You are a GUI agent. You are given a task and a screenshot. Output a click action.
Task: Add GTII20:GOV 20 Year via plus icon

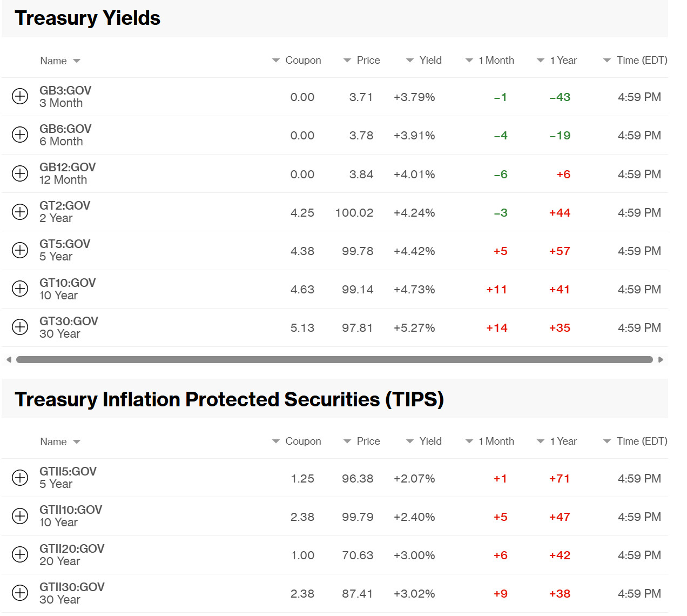20,554
